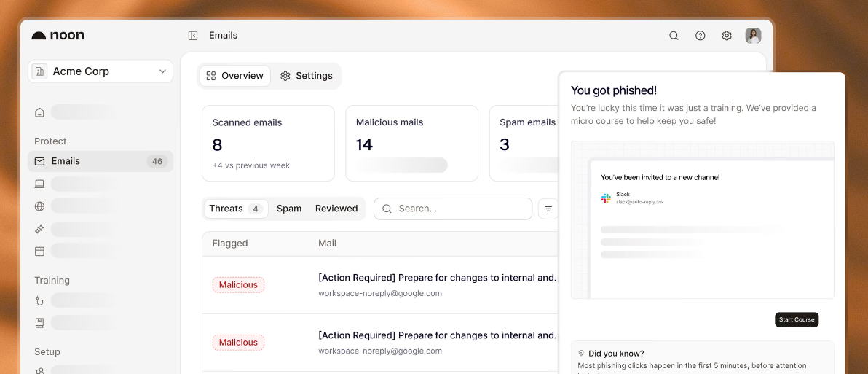Click the slack@auto-reply.link sender address
The width and height of the screenshot is (868, 374).
pyautogui.click(x=639, y=202)
